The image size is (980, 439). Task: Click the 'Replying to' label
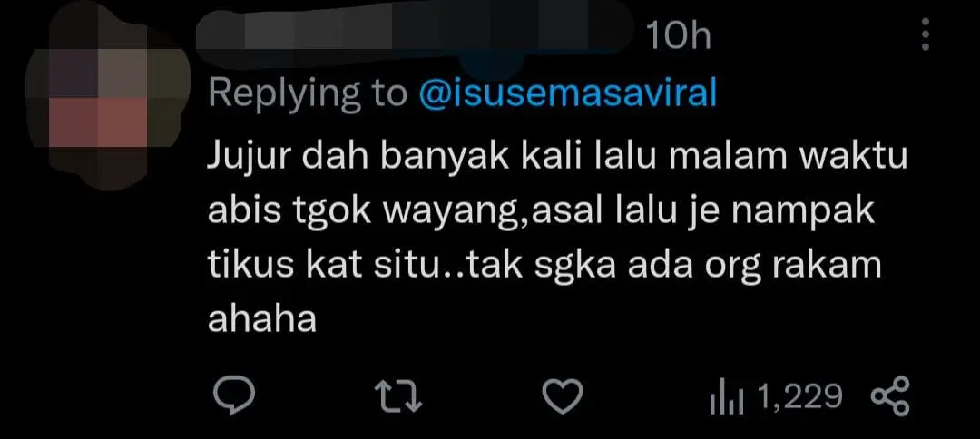click(308, 95)
